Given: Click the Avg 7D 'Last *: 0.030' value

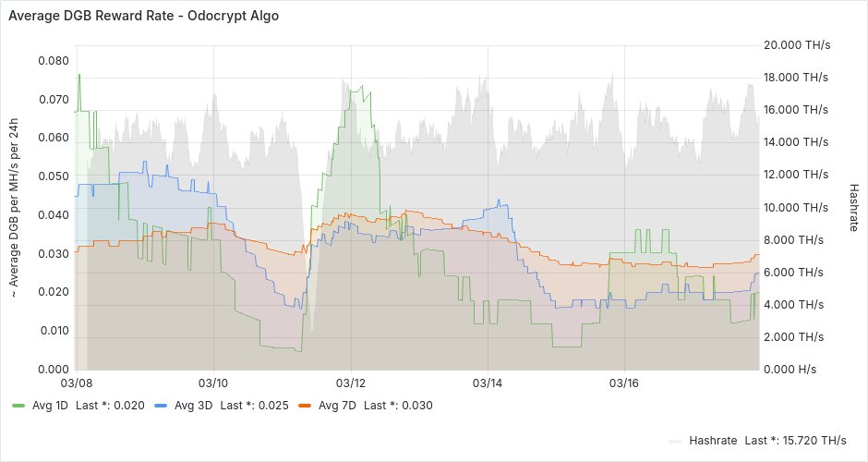Looking at the screenshot, I should tap(398, 405).
